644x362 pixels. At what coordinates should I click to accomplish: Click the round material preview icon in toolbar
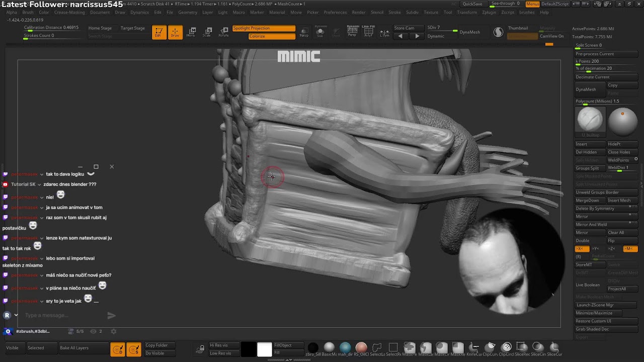[498, 32]
